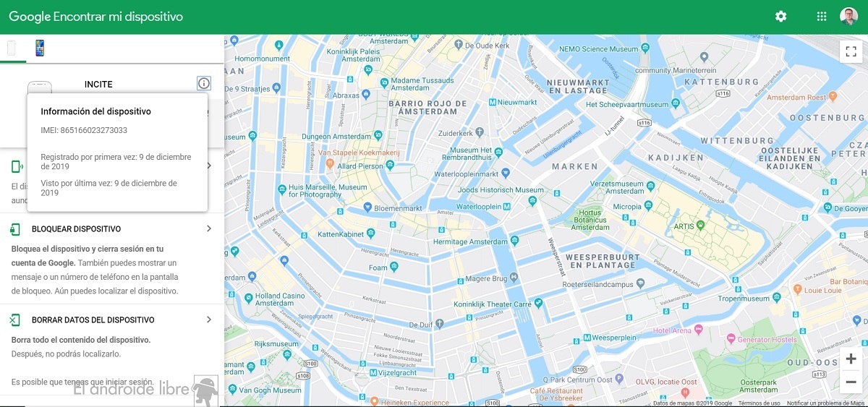This screenshot has width=868, height=407.
Task: Click the INCITE device name
Action: click(98, 85)
